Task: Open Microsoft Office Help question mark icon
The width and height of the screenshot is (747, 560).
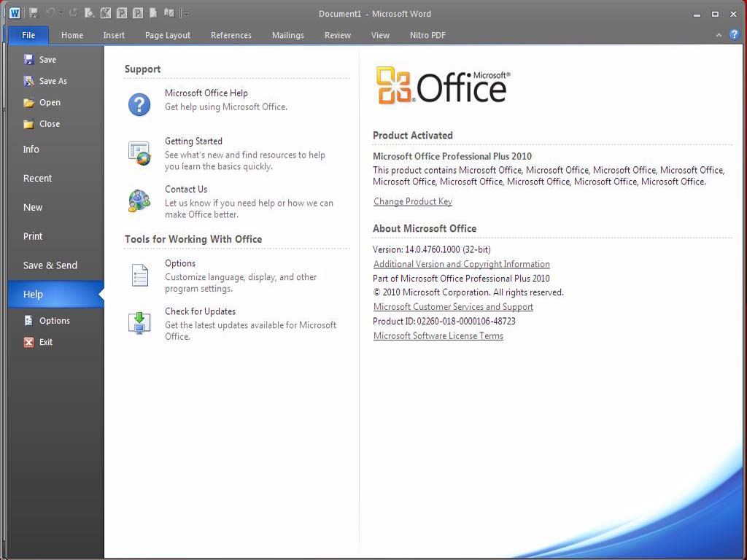Action: [139, 104]
